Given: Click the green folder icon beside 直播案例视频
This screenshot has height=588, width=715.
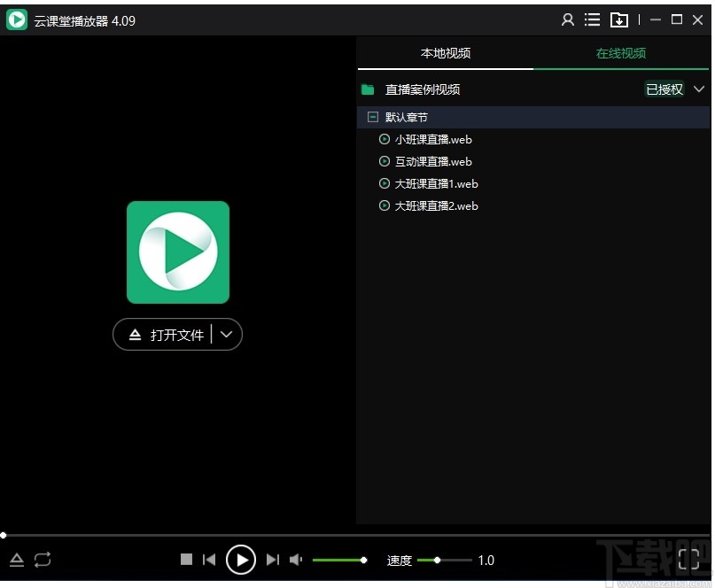Looking at the screenshot, I should (x=368, y=89).
